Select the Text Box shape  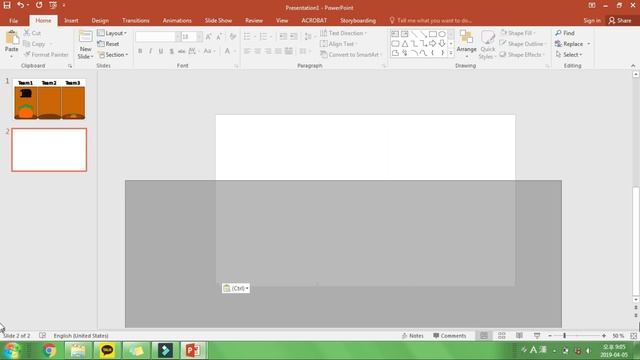tap(395, 34)
